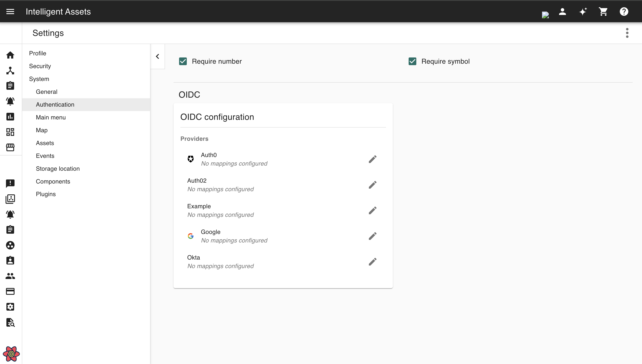Go to the Security settings page

tap(40, 66)
